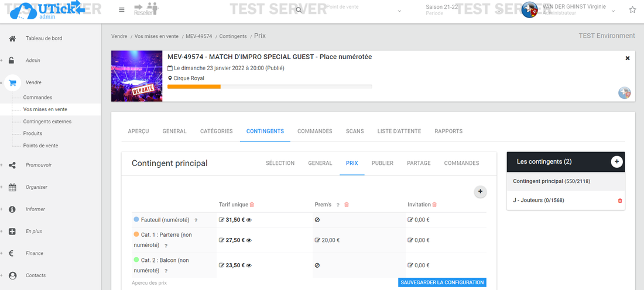Click the search magnifier icon
644x290 pixels.
click(x=299, y=10)
